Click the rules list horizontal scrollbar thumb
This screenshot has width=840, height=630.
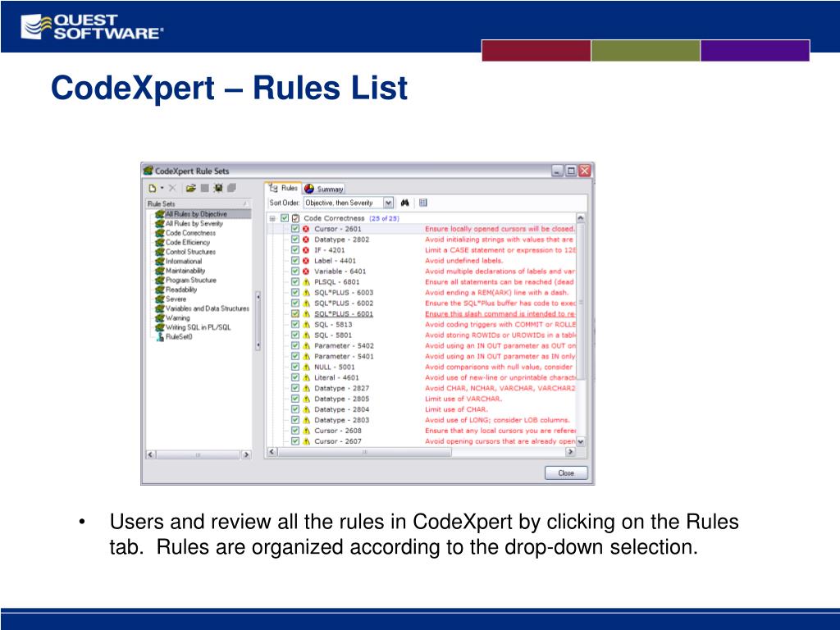pos(365,452)
